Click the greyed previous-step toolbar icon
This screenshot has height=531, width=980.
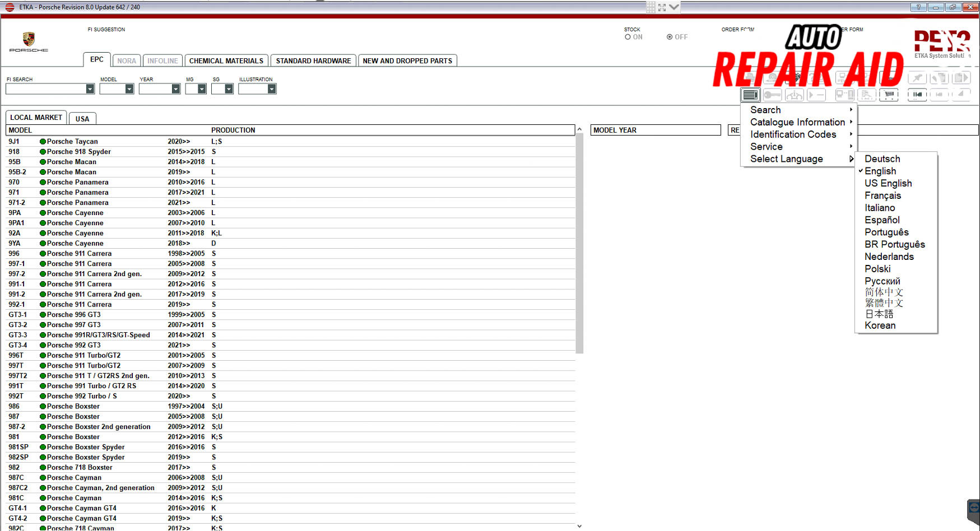coord(940,95)
